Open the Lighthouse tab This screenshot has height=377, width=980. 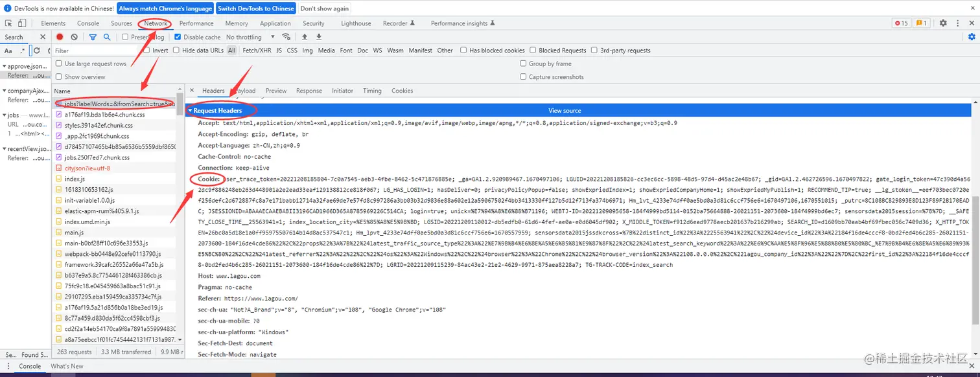click(356, 23)
